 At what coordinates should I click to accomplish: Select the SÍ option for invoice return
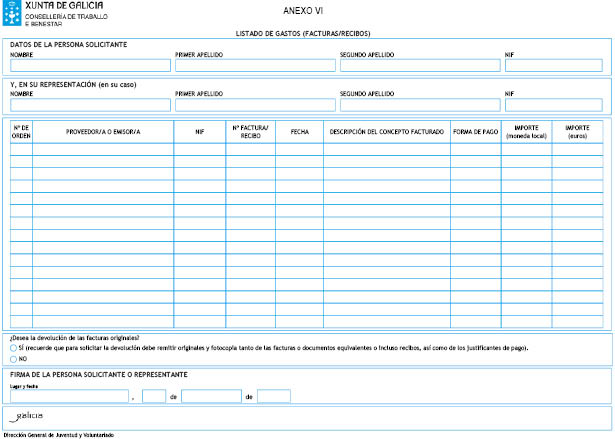13,347
